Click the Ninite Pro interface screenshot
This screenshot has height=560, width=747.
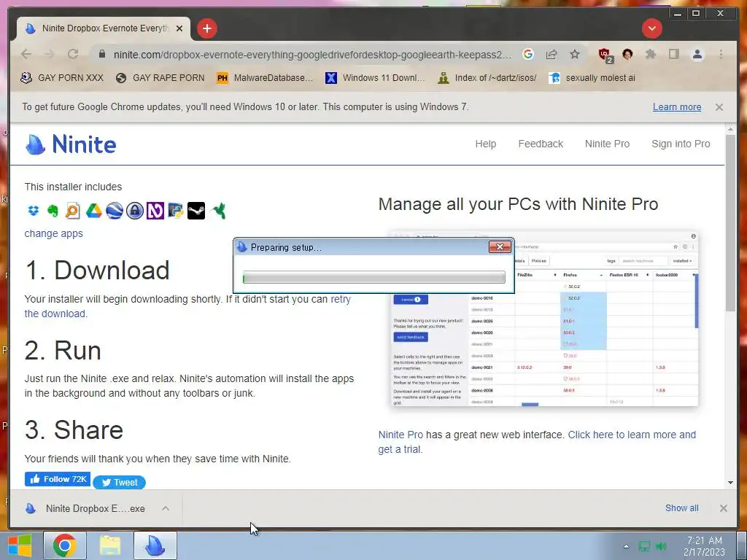pyautogui.click(x=544, y=318)
